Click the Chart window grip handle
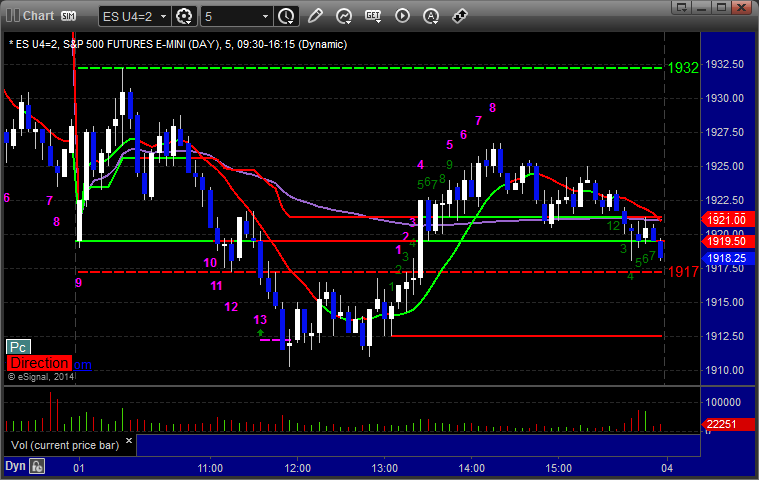Image resolution: width=759 pixels, height=480 pixels. click(x=12, y=15)
